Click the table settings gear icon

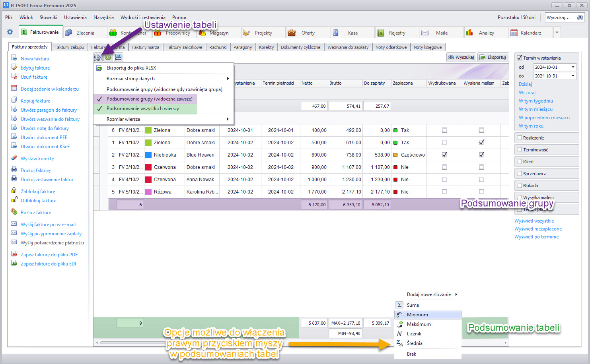point(98,57)
